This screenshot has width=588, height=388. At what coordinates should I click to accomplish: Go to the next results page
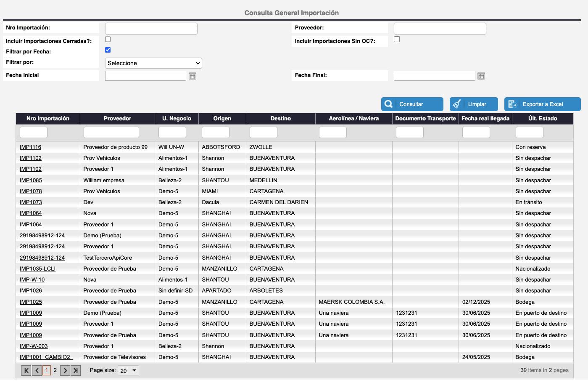[x=65, y=370]
